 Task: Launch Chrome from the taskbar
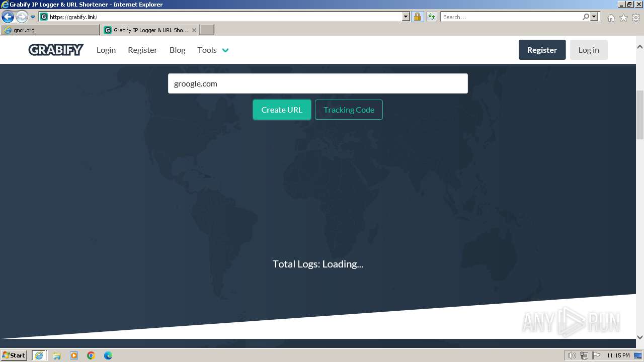click(x=91, y=355)
